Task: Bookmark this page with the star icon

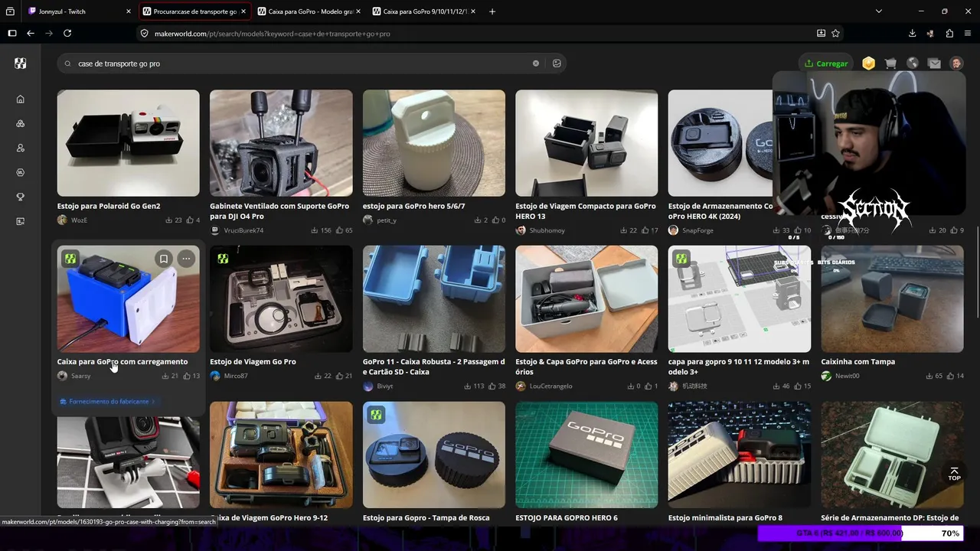Action: click(x=835, y=34)
